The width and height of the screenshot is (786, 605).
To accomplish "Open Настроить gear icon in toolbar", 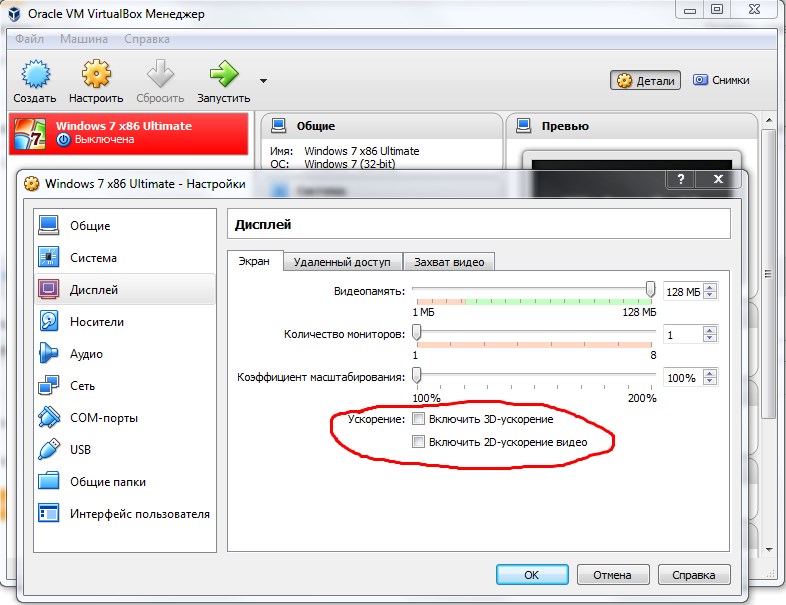I will (96, 74).
